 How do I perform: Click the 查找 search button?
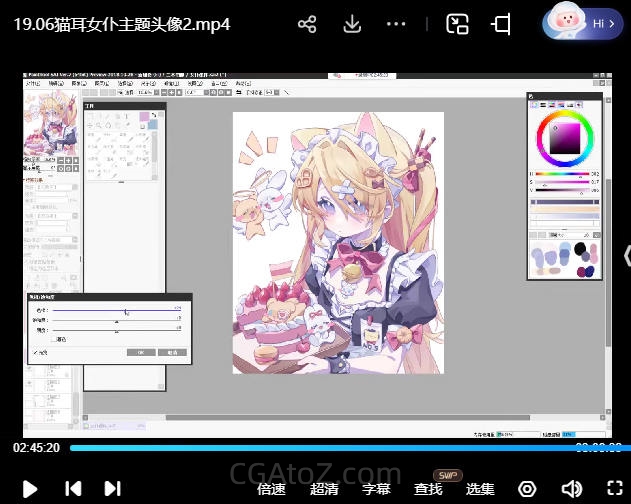click(428, 489)
